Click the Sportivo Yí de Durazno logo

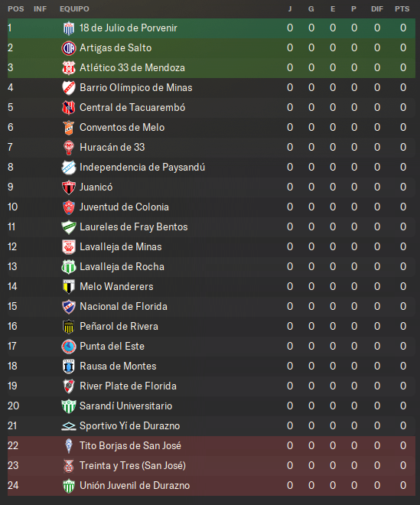69,425
